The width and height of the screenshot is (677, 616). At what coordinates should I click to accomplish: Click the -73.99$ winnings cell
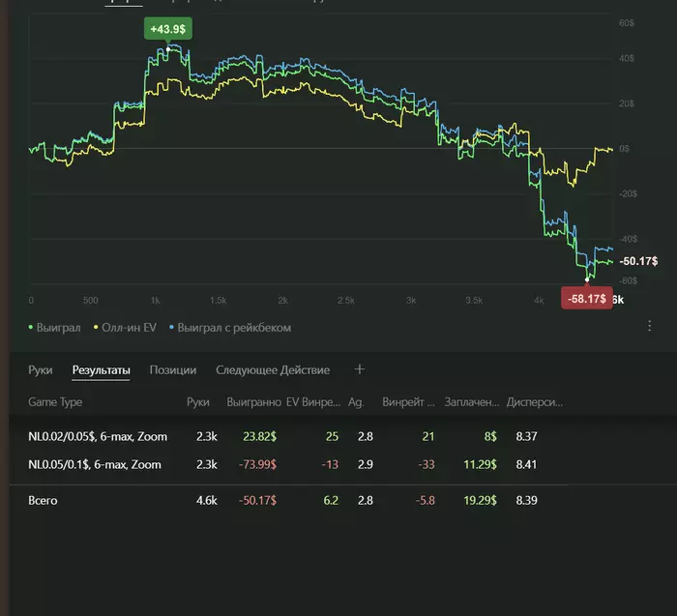pyautogui.click(x=257, y=464)
